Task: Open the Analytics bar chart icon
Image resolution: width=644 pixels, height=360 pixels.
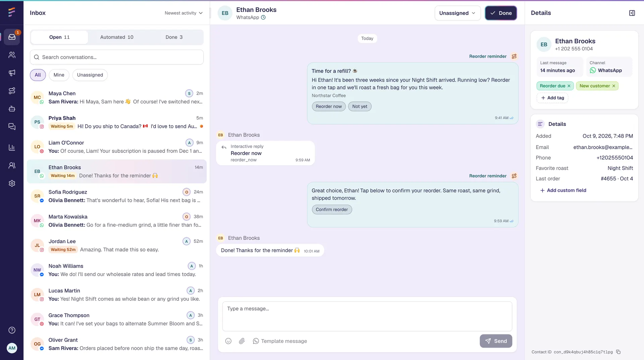Action: coord(12,147)
